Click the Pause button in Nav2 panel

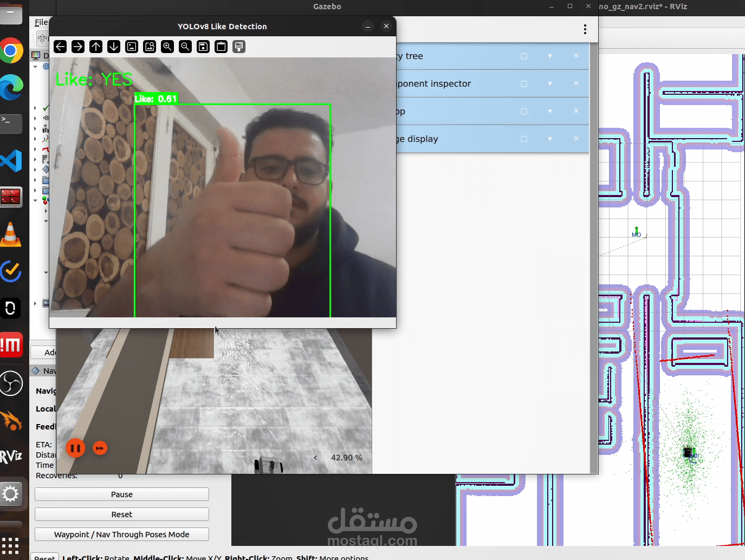click(122, 494)
